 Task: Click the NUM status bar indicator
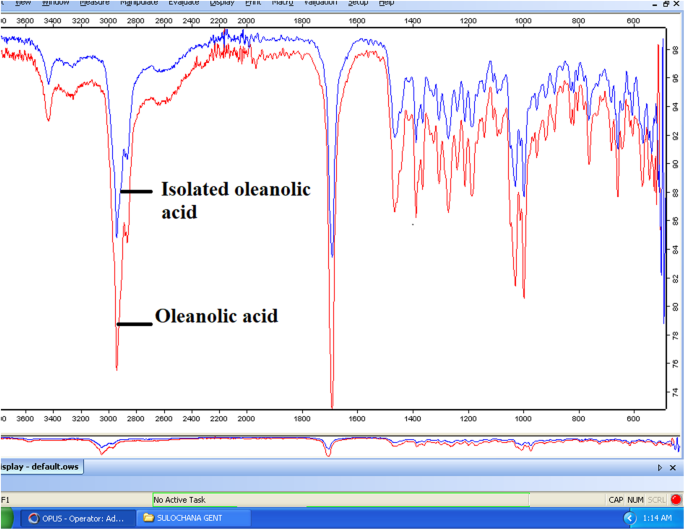pyautogui.click(x=635, y=500)
